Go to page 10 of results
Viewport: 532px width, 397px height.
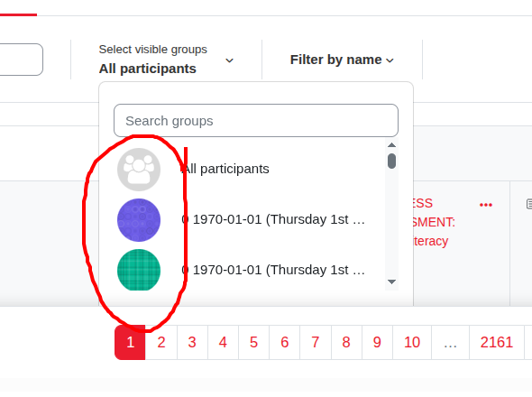(412, 342)
